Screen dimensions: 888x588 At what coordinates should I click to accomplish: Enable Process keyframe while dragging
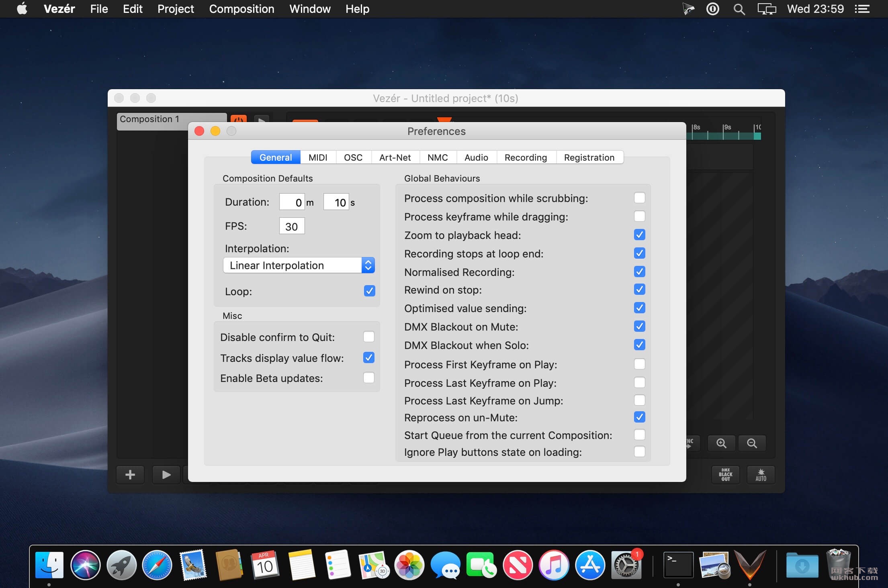click(x=639, y=216)
